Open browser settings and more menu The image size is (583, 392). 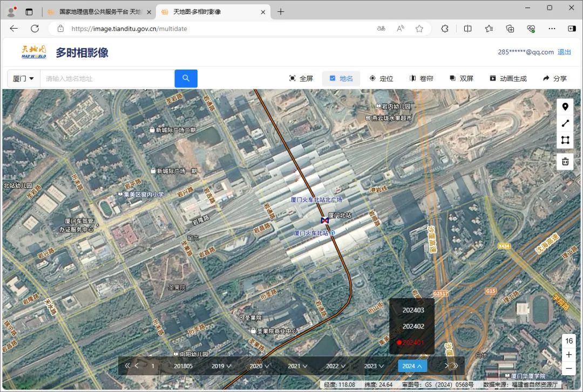click(x=552, y=29)
